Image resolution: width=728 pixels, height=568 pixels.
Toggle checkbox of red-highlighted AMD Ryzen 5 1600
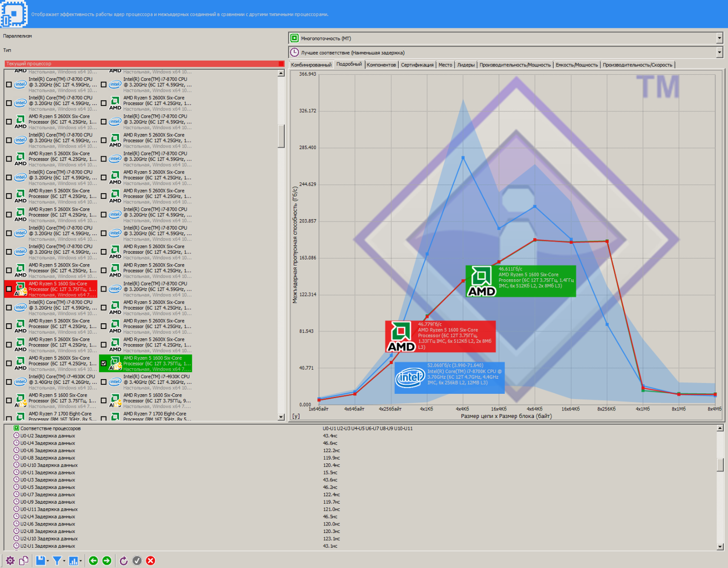(x=9, y=289)
